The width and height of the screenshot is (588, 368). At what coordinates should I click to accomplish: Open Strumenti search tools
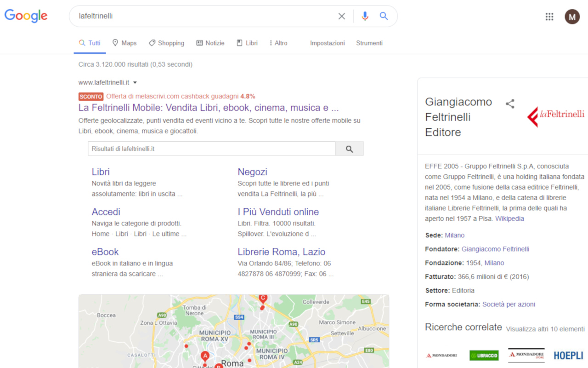(369, 43)
